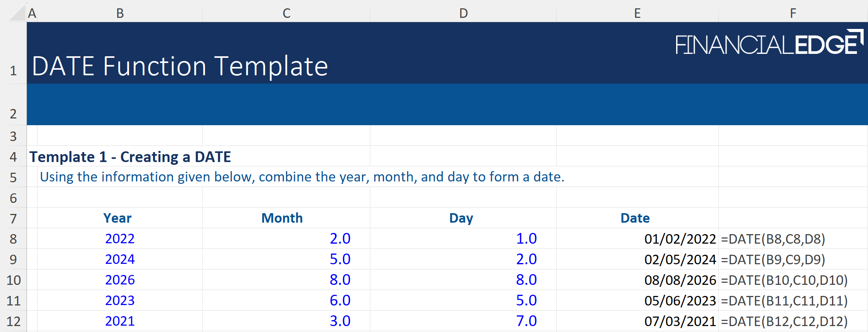Screen dimensions: 868x332
Task: Click the instruction text in row 5
Action: tap(302, 177)
